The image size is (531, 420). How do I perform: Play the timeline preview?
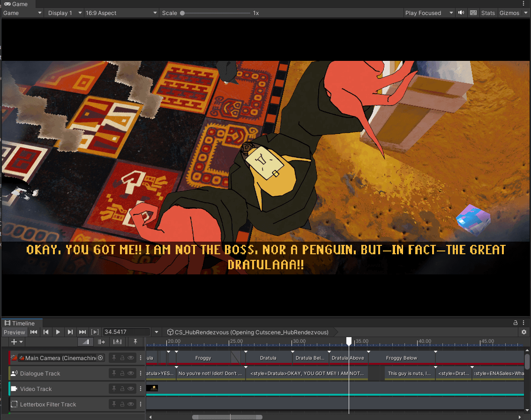click(x=58, y=332)
